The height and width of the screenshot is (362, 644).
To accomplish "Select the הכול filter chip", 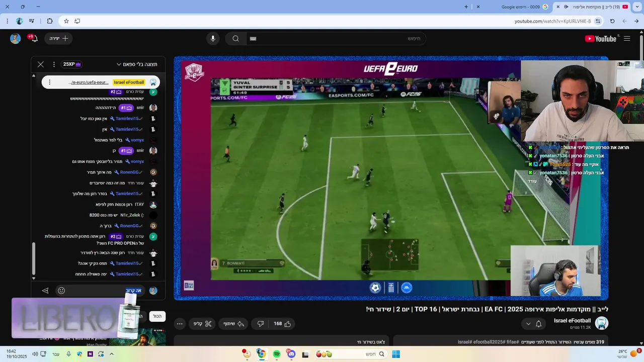I will point(157,316).
